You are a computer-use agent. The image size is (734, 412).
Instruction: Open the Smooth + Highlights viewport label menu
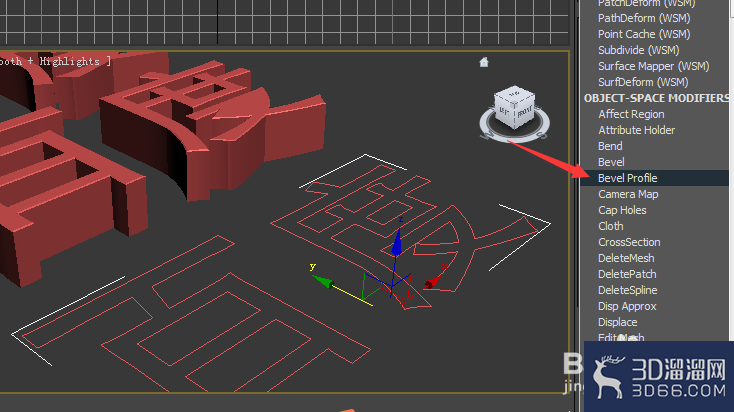coord(55,61)
